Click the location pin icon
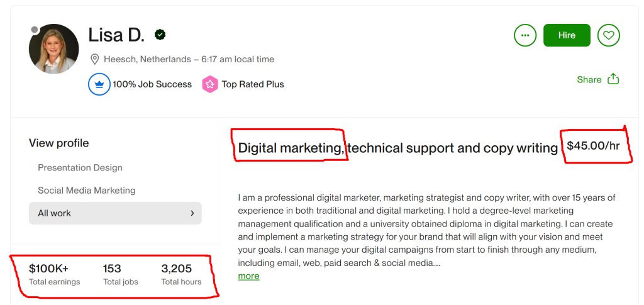Screen dimensions: 644x305 95,59
